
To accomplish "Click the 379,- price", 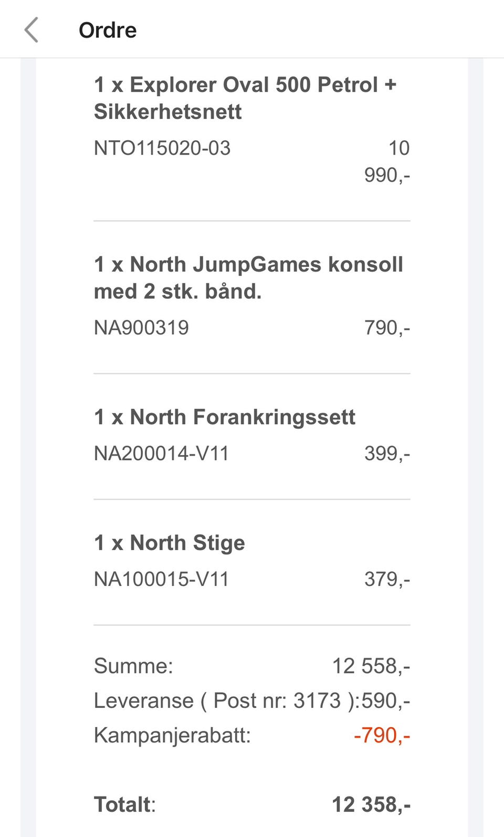I will pyautogui.click(x=387, y=579).
